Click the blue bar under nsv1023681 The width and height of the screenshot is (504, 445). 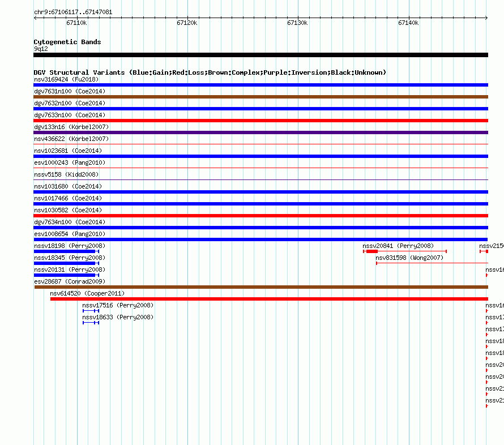click(x=260, y=156)
